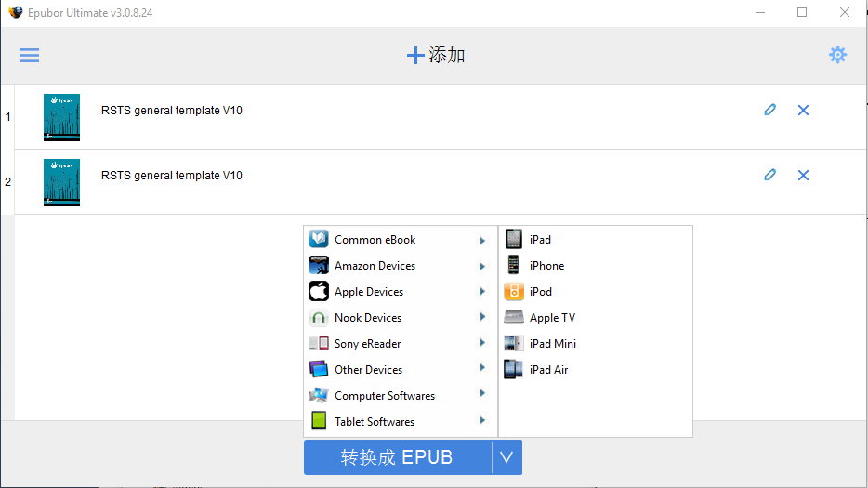Choose iPad Mini from submenu
Screen dimensions: 868x488
(x=595, y=343)
